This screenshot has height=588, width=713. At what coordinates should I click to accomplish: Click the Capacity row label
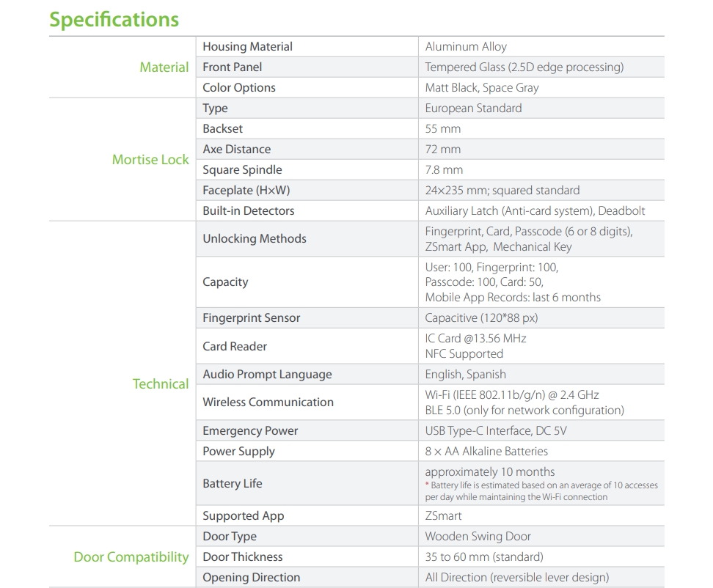(225, 282)
